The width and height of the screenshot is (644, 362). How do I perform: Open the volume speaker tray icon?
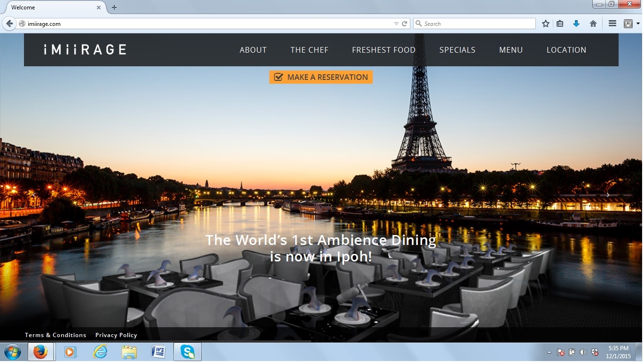coord(583,352)
